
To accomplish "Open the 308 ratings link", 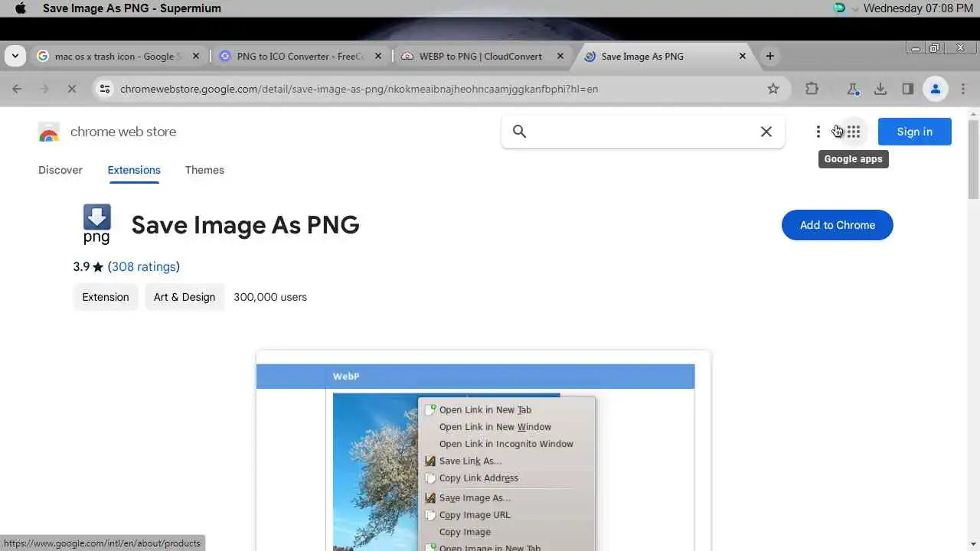I will click(144, 266).
